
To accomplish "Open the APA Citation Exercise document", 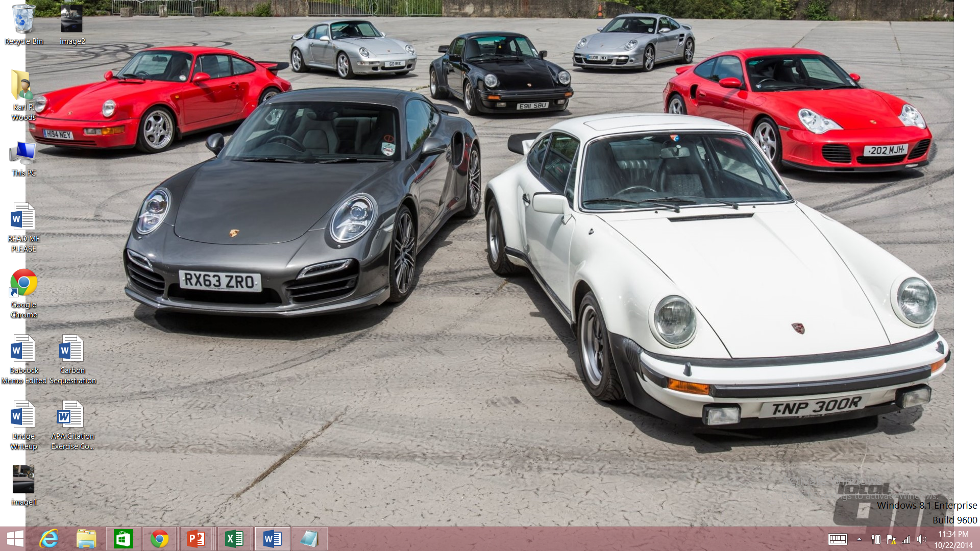I will pyautogui.click(x=72, y=425).
